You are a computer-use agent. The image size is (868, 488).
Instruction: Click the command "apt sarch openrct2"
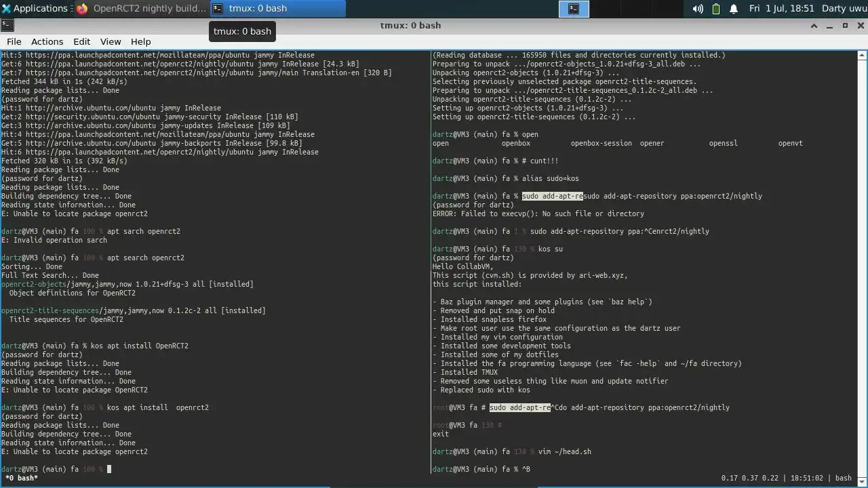[x=144, y=231]
